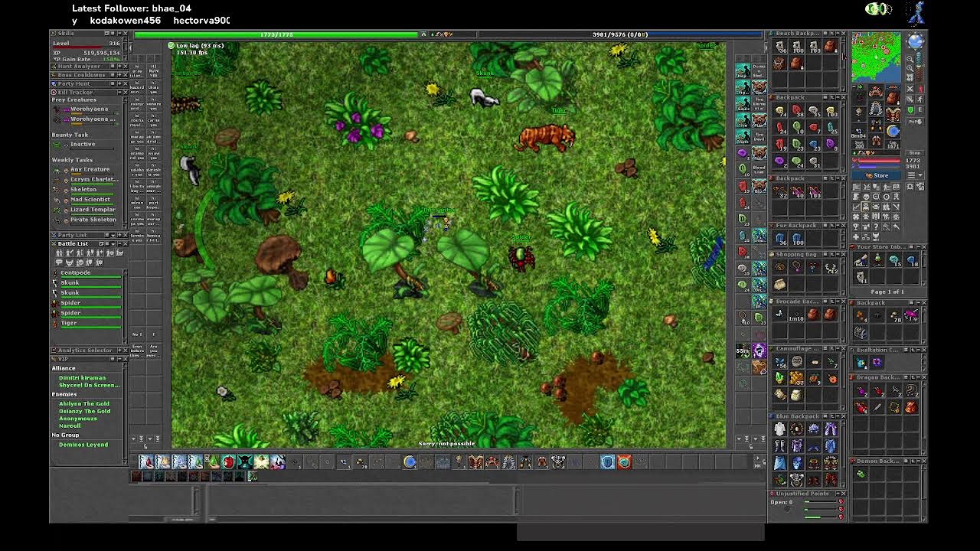
Task: Click the globe compass beside the minimap
Action: [915, 41]
